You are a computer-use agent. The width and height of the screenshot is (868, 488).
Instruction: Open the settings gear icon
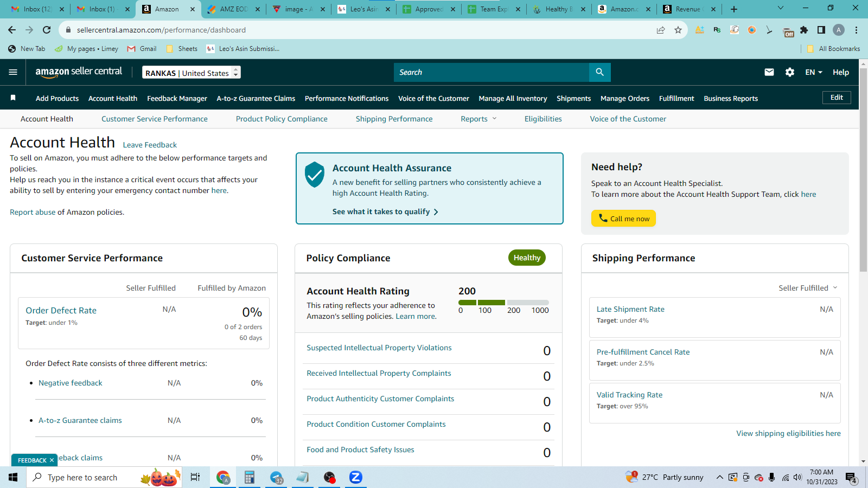pyautogui.click(x=790, y=72)
